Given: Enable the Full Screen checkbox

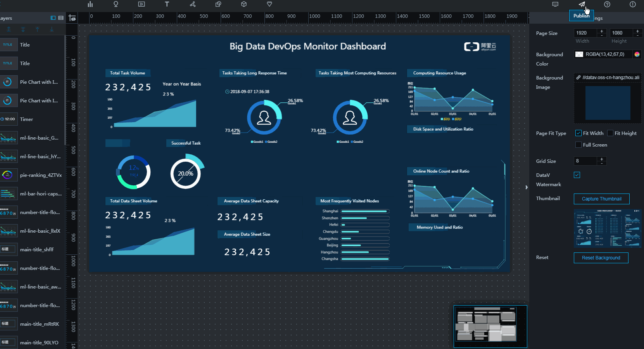Looking at the screenshot, I should click(578, 145).
